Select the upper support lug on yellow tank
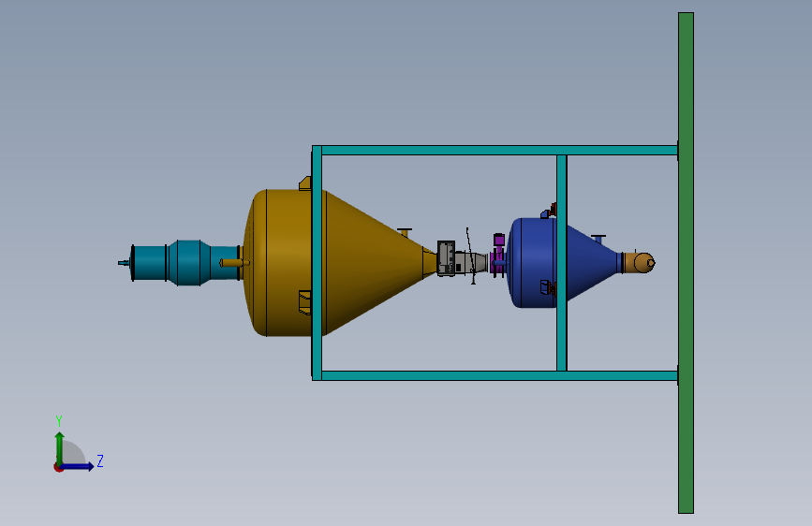This screenshot has height=526, width=812. (x=305, y=183)
